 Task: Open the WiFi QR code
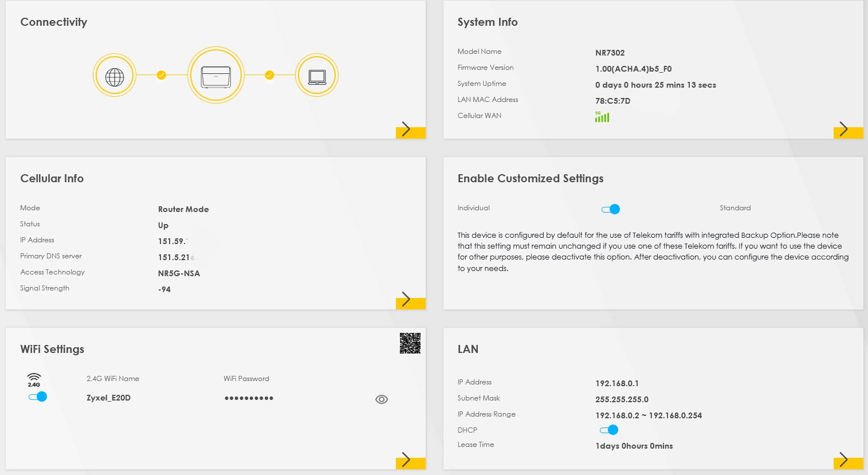pos(410,343)
